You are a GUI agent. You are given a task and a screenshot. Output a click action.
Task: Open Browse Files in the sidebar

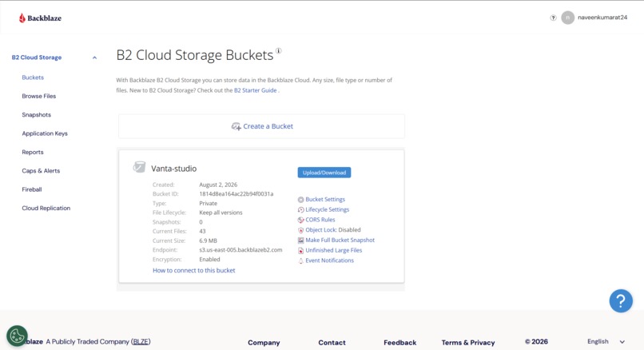pos(39,96)
